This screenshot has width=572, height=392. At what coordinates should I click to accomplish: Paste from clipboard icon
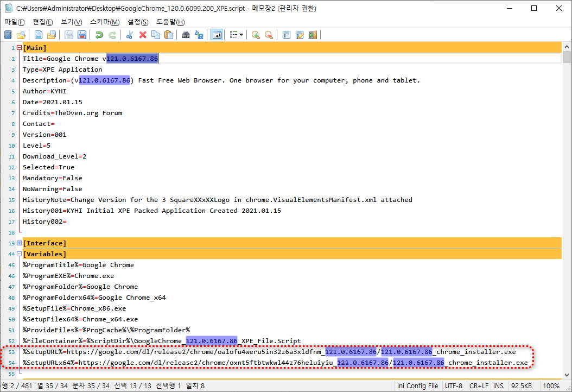169,35
